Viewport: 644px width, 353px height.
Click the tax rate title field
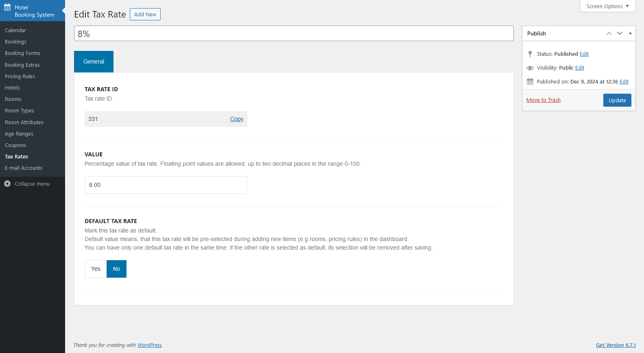click(294, 33)
